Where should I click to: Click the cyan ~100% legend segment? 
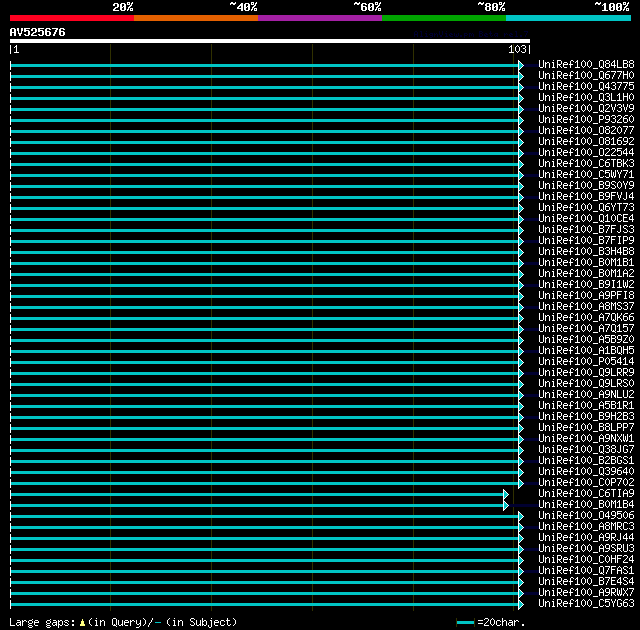pos(569,18)
